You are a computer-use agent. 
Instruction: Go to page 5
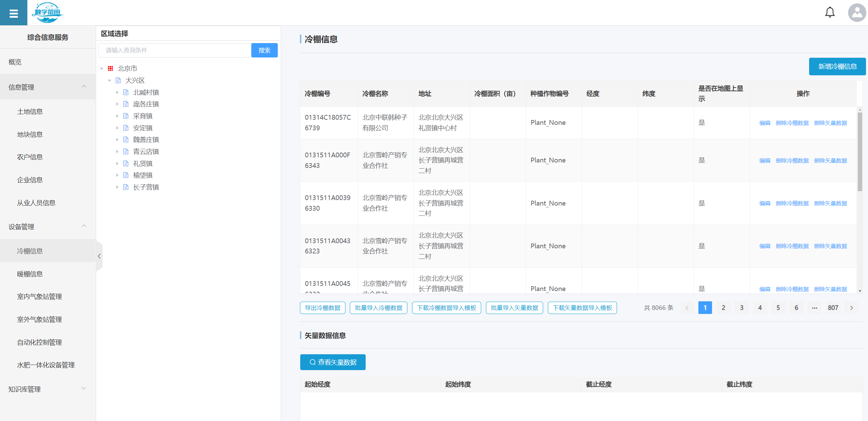coord(778,308)
